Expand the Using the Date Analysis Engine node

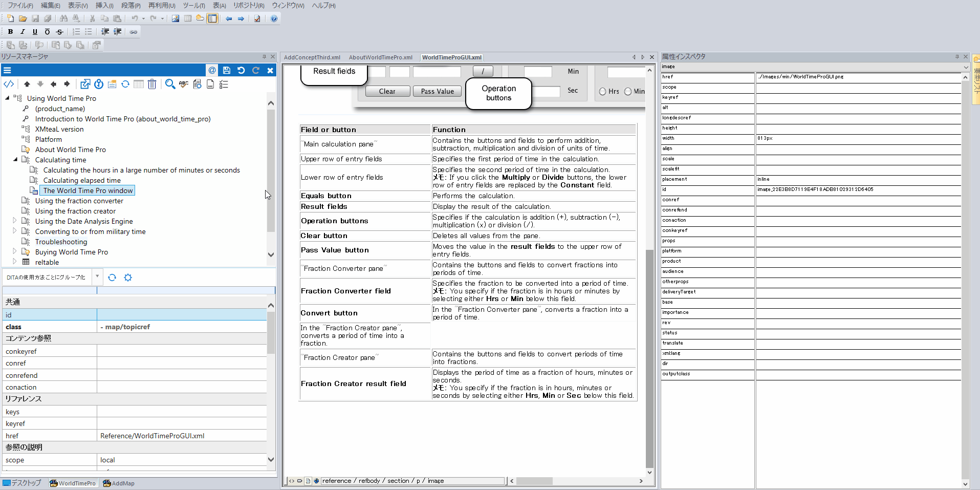15,221
